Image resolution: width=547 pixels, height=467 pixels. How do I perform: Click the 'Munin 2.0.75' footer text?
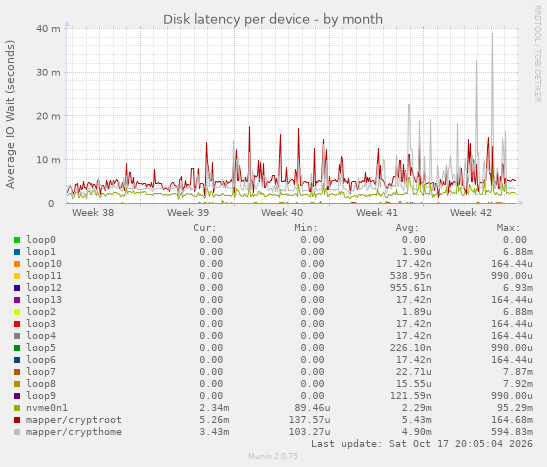[273, 456]
